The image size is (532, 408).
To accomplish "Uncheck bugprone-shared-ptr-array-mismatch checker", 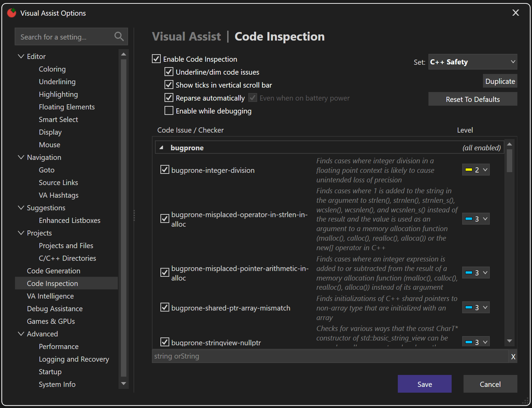I will pos(165,307).
